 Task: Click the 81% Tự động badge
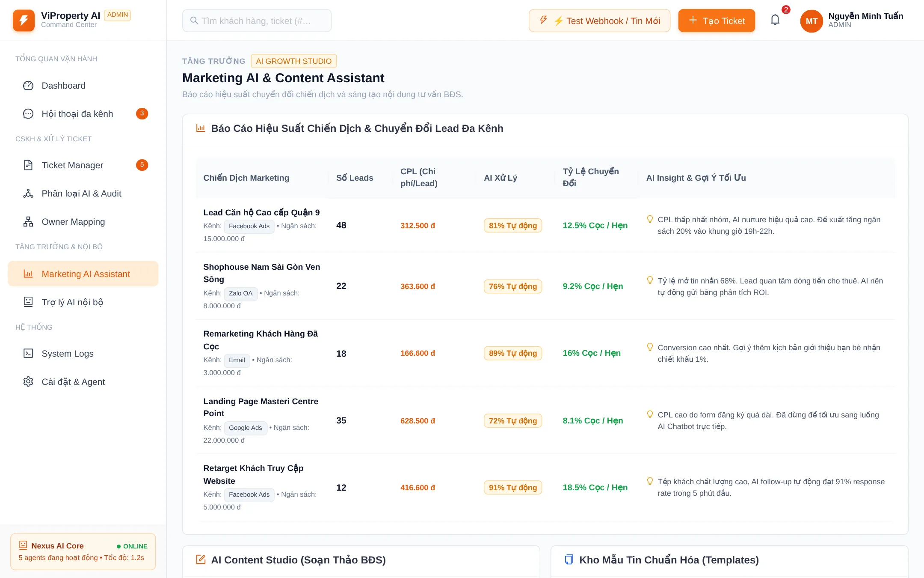click(513, 226)
